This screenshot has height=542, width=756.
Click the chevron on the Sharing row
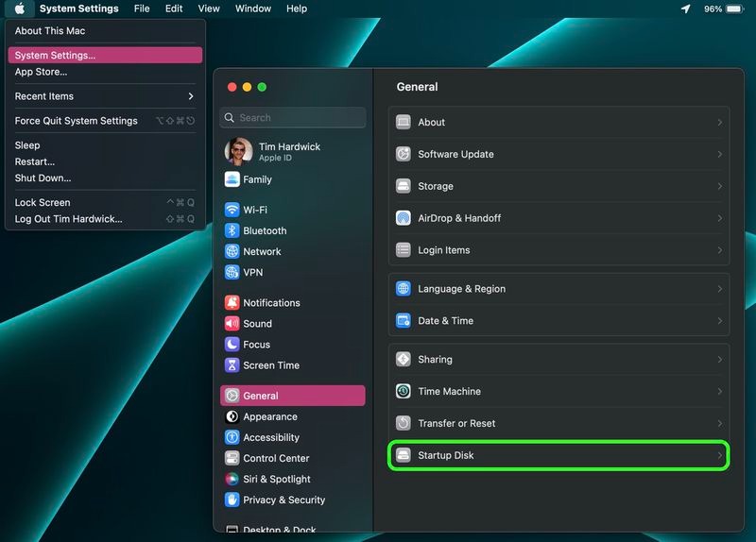(719, 360)
